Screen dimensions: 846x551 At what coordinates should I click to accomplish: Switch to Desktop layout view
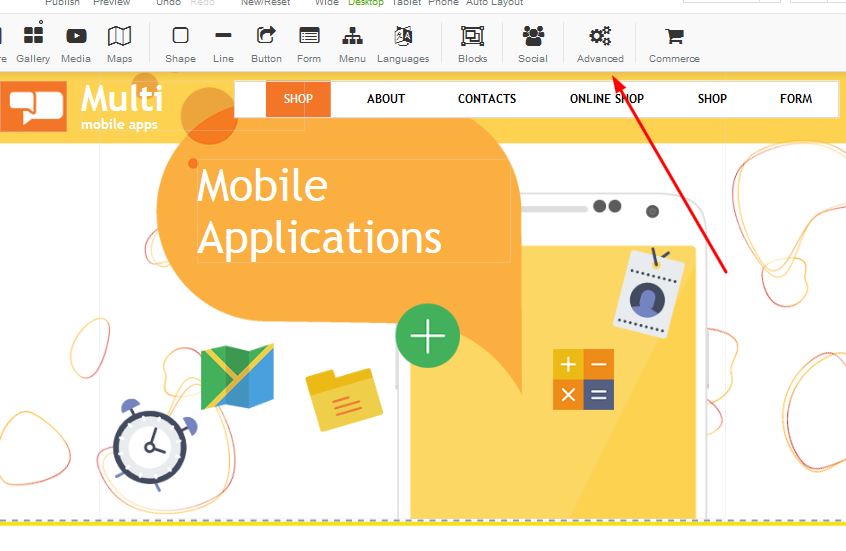[x=366, y=3]
